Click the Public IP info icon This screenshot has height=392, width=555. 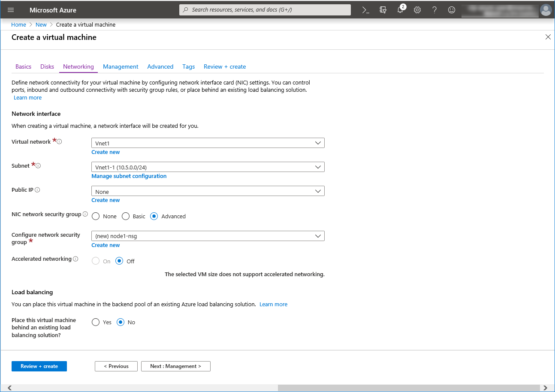coord(37,190)
